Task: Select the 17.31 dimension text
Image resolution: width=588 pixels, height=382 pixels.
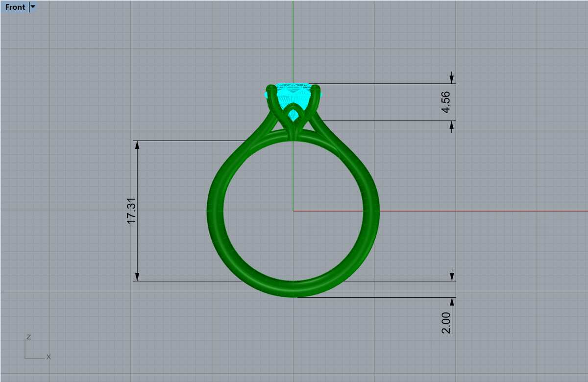Action: tap(131, 212)
